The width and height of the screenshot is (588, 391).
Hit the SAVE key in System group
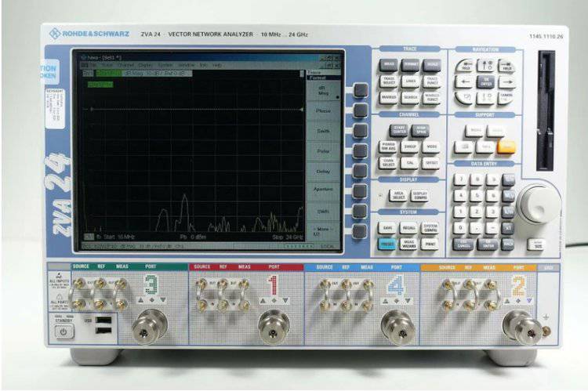click(387, 227)
